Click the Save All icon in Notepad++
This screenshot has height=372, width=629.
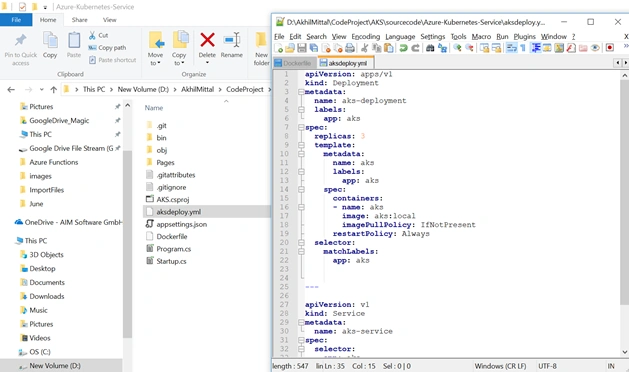click(x=314, y=48)
